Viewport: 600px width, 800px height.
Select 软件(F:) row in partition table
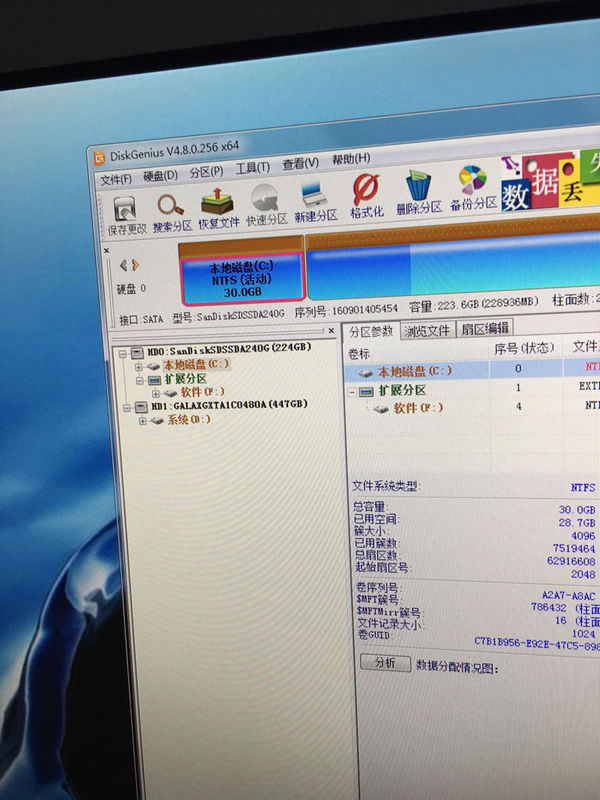[x=474, y=407]
